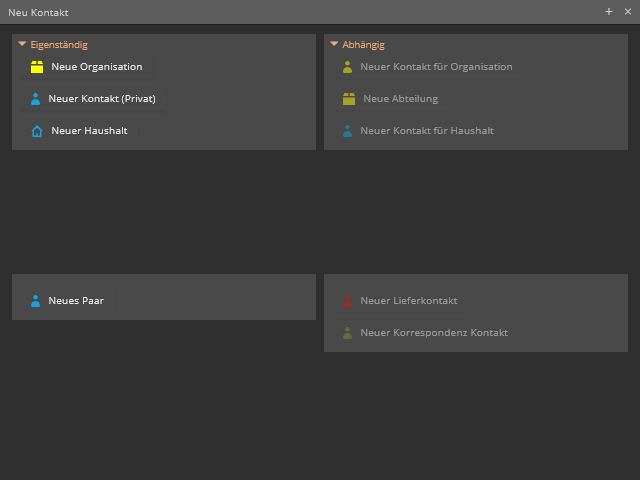
Task: Create a Neuer Haushalt via its label
Action: tap(89, 131)
